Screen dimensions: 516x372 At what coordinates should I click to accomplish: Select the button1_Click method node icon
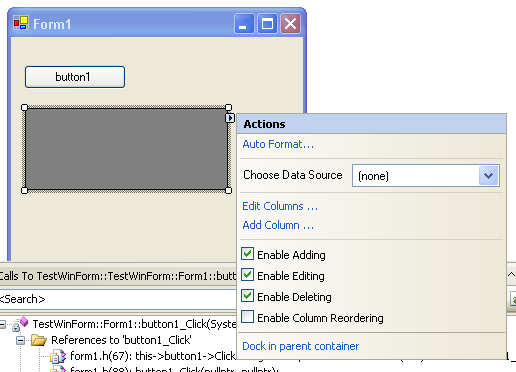pos(20,324)
